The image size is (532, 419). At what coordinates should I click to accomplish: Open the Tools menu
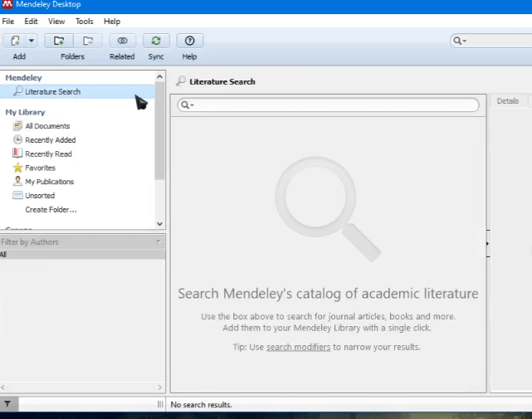click(x=84, y=21)
